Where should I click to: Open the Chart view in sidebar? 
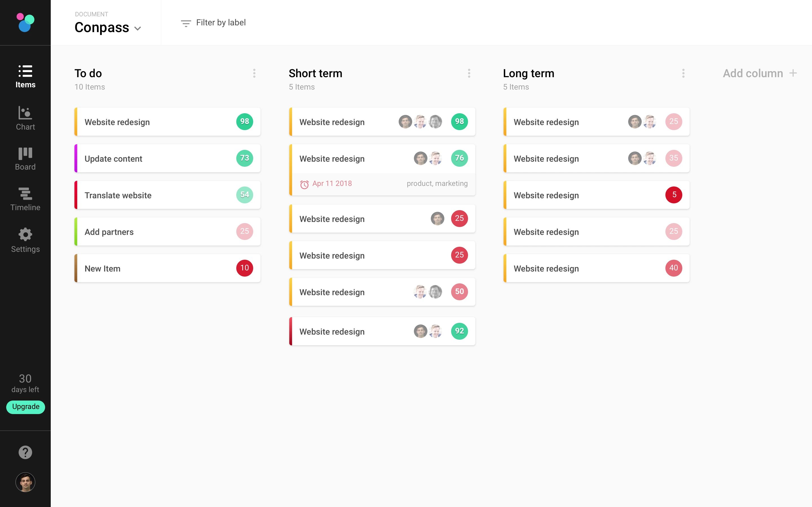25,118
